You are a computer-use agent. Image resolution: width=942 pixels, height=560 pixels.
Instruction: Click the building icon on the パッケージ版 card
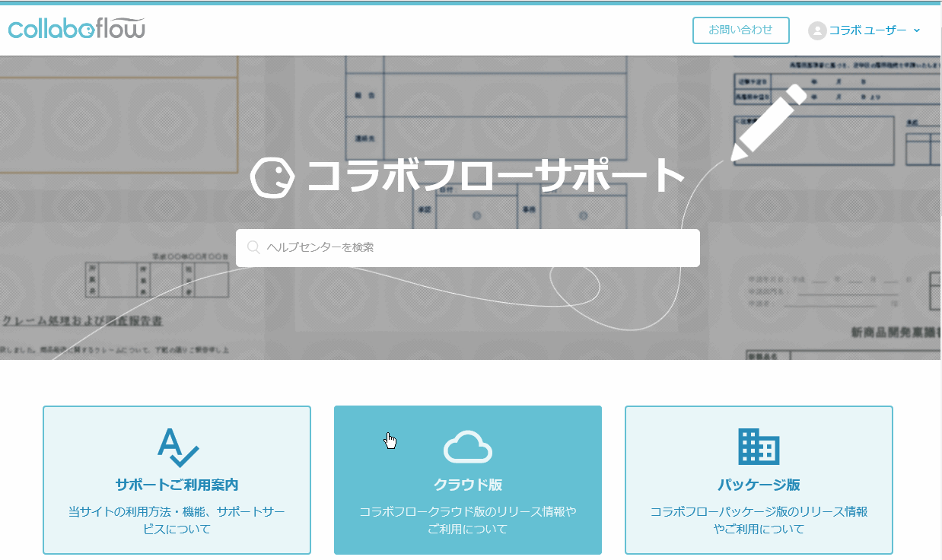tap(759, 447)
